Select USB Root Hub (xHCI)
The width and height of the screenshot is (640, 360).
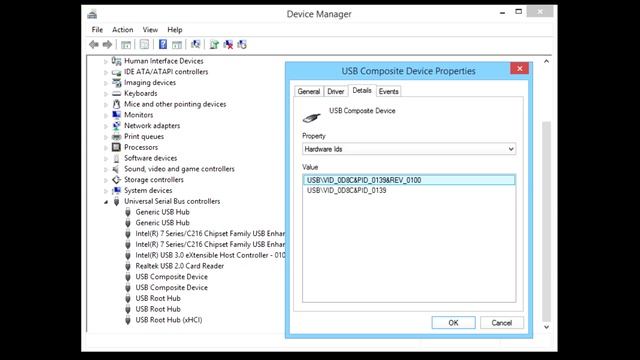[169, 320]
